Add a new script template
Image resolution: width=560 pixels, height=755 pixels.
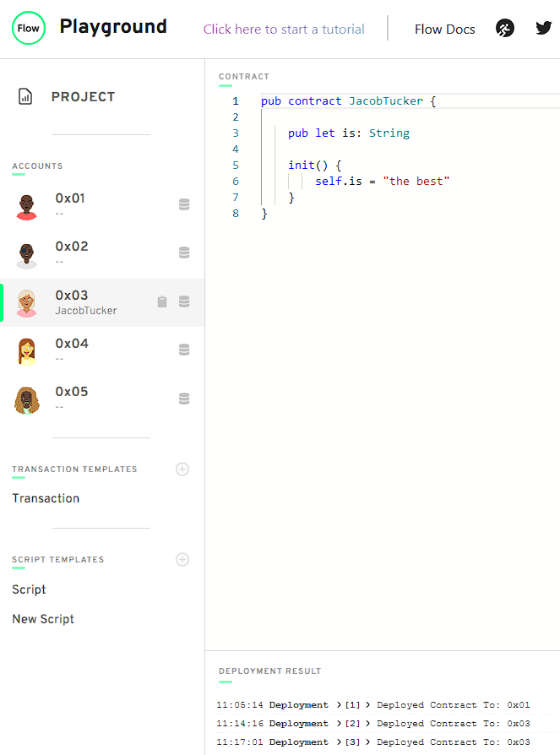point(182,560)
